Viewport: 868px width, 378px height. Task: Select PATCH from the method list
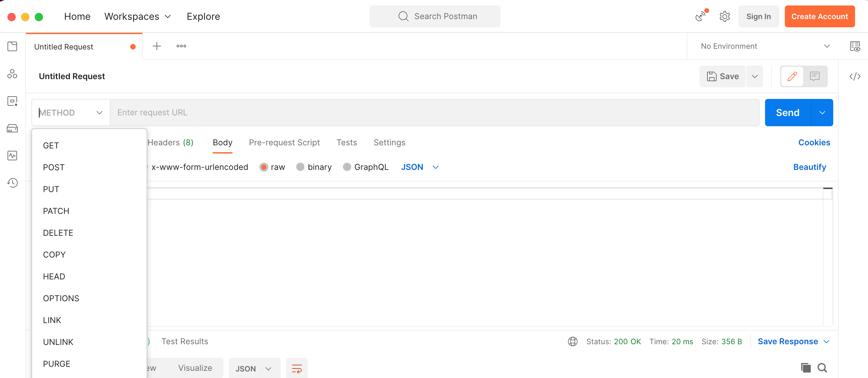[56, 210]
